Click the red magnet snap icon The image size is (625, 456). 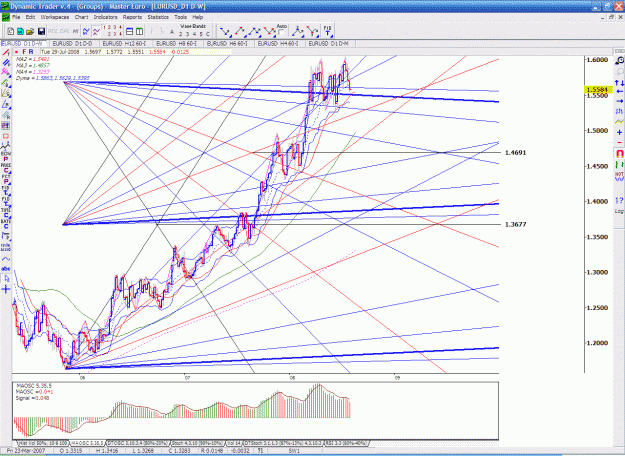(x=619, y=153)
